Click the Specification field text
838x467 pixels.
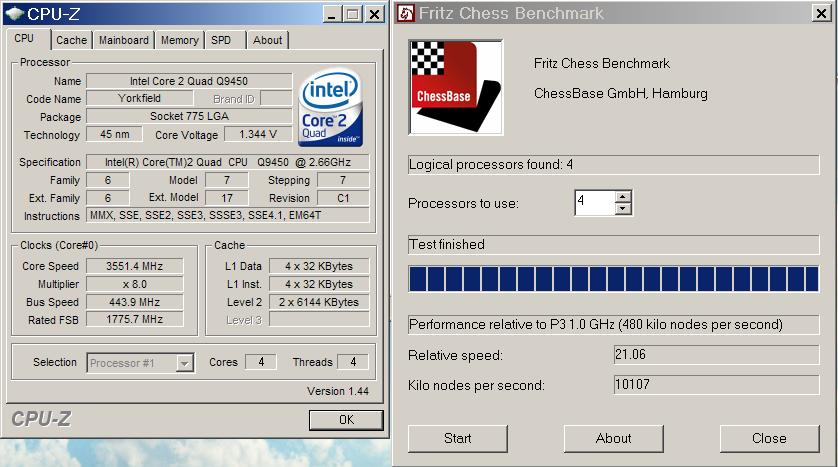[228, 162]
